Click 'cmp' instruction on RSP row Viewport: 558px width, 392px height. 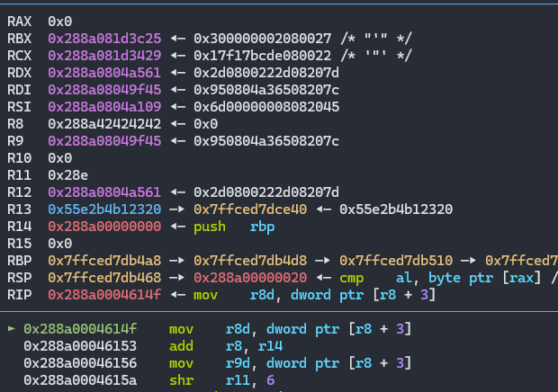[x=352, y=279]
